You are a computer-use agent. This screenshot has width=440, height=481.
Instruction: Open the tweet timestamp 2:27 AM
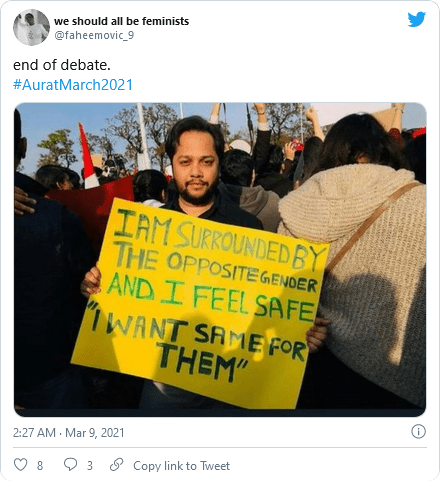point(34,433)
